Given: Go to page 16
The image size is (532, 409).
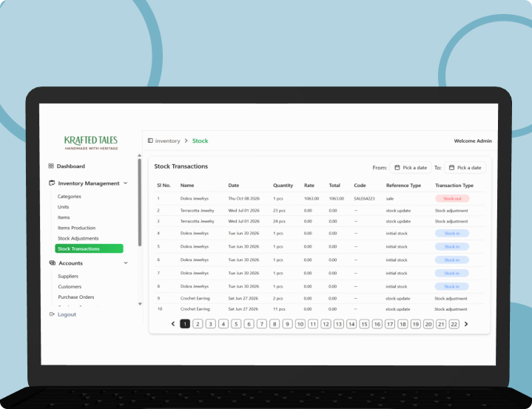Looking at the screenshot, I should click(377, 324).
